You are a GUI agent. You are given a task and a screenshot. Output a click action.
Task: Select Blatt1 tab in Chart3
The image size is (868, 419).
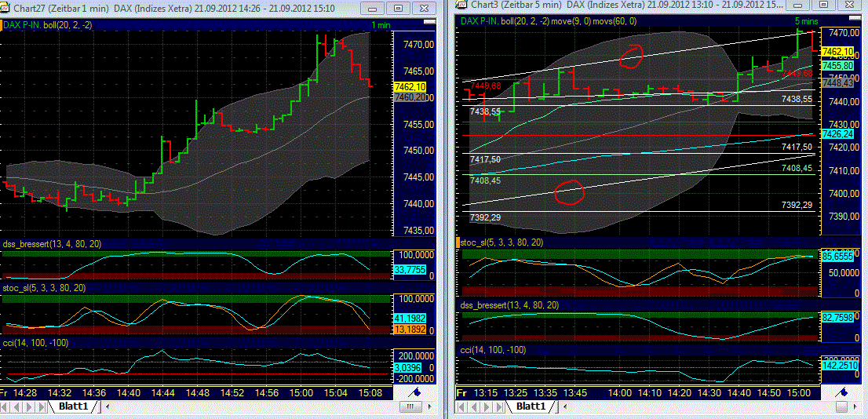point(530,406)
